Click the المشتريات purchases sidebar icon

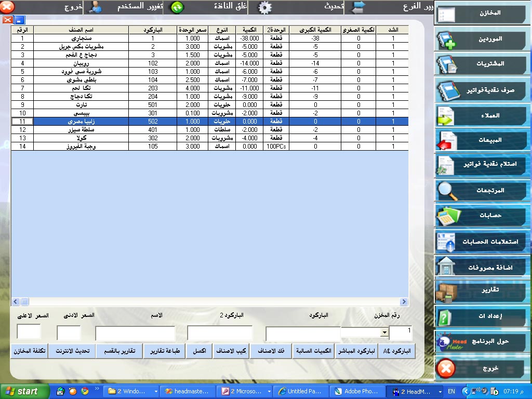coord(447,64)
